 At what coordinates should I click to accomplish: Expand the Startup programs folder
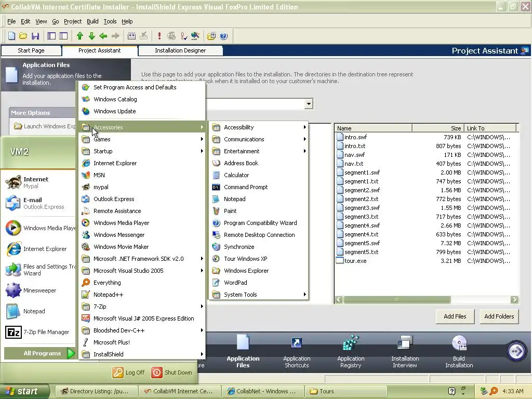(x=142, y=151)
